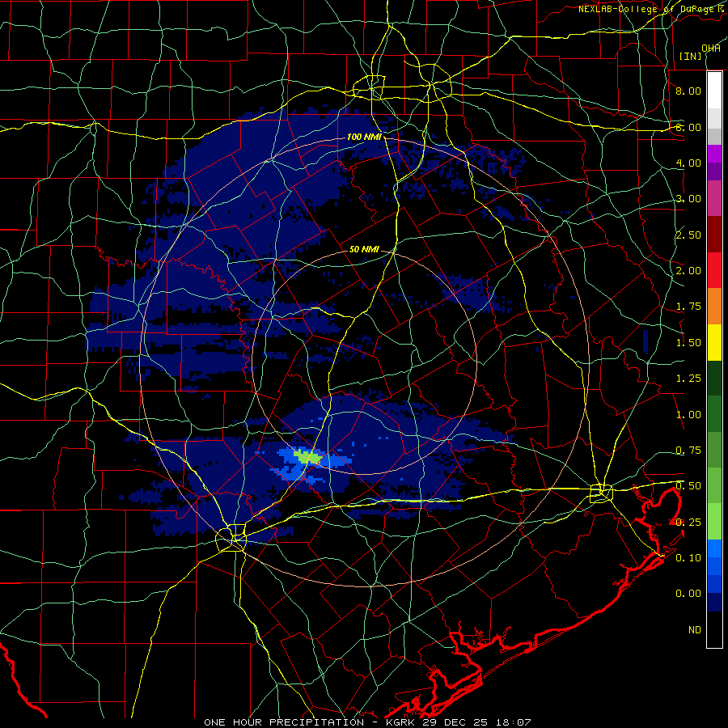Pick the darkest green swatch beside 1.25
The image size is (728, 728).
point(714,378)
